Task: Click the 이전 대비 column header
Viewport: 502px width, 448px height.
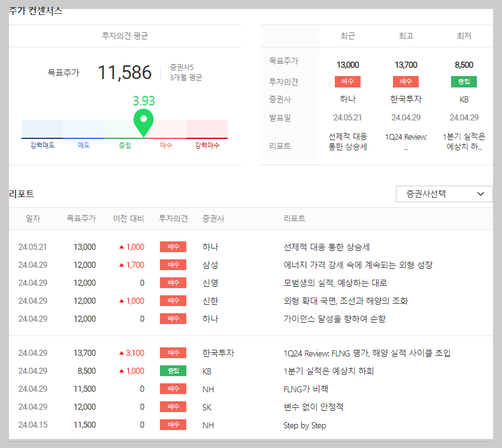Action: (x=128, y=219)
